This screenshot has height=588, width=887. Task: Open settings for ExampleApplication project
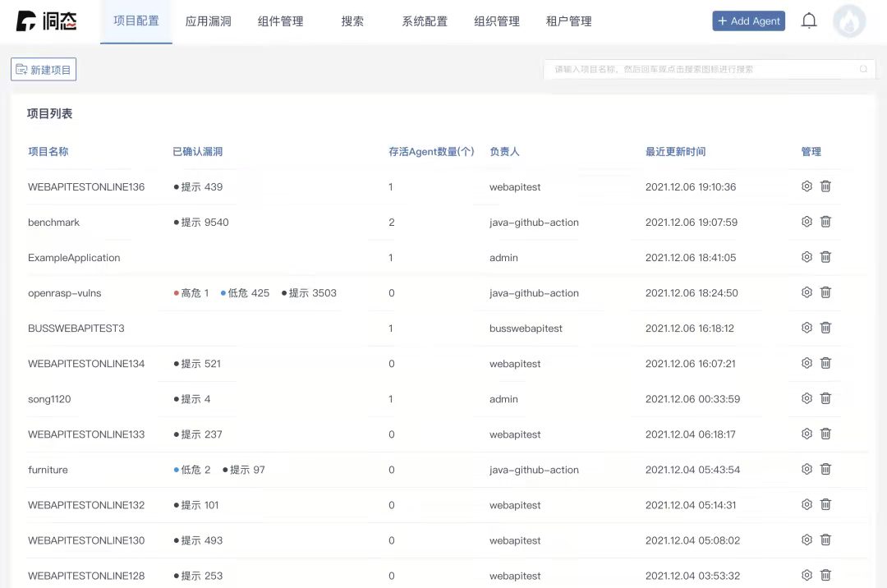coord(807,257)
